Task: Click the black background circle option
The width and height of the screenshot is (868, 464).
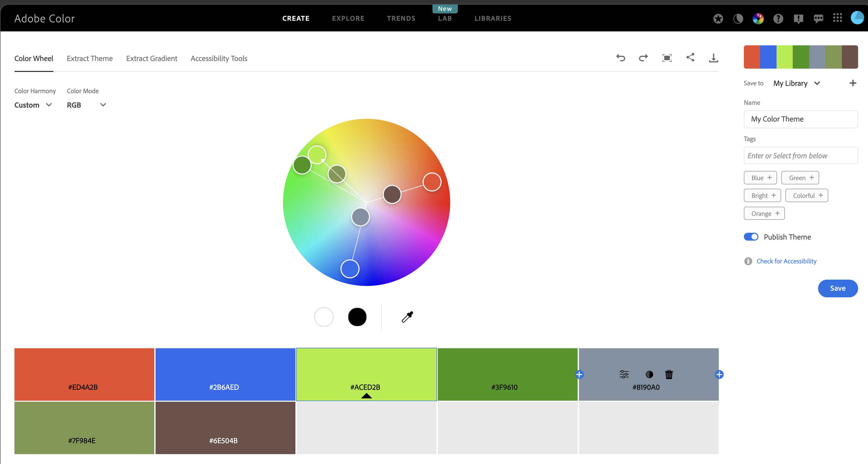Action: click(x=357, y=317)
